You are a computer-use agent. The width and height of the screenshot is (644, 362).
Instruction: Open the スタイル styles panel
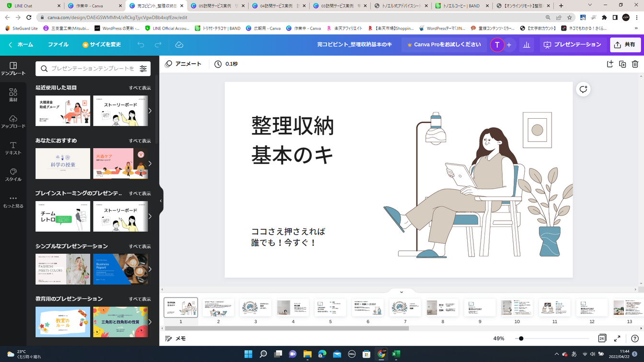point(13,175)
